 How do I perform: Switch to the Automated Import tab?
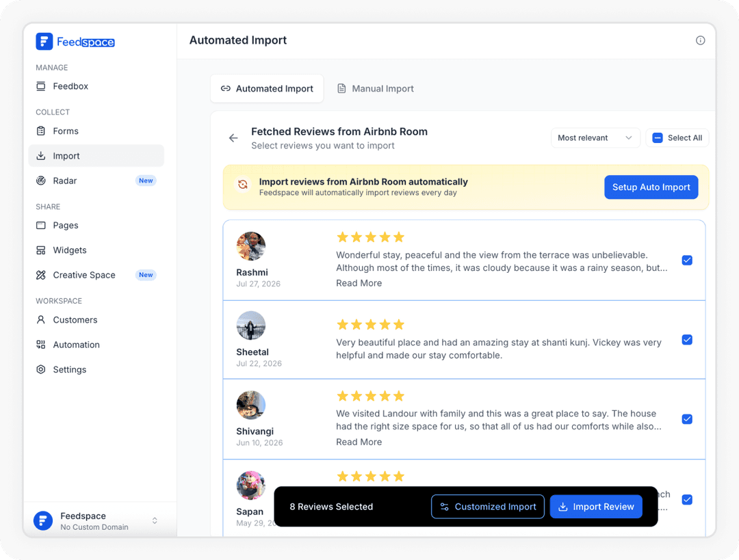click(x=267, y=88)
